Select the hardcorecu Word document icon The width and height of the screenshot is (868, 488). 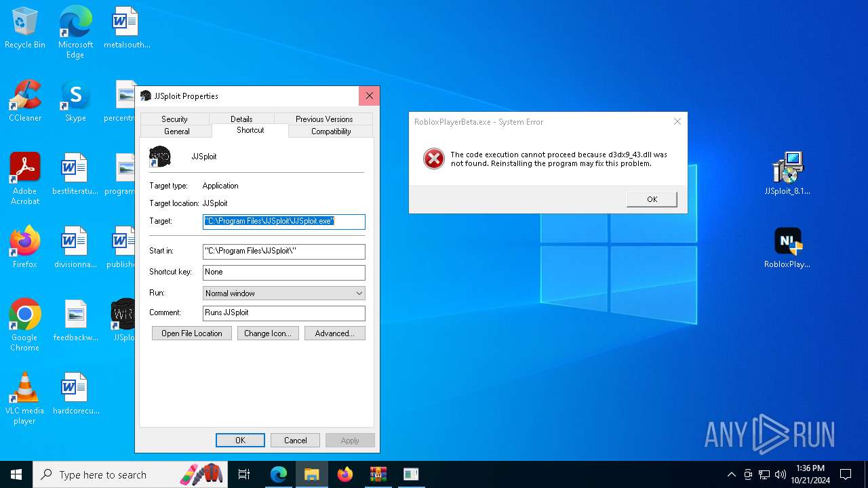[75, 394]
